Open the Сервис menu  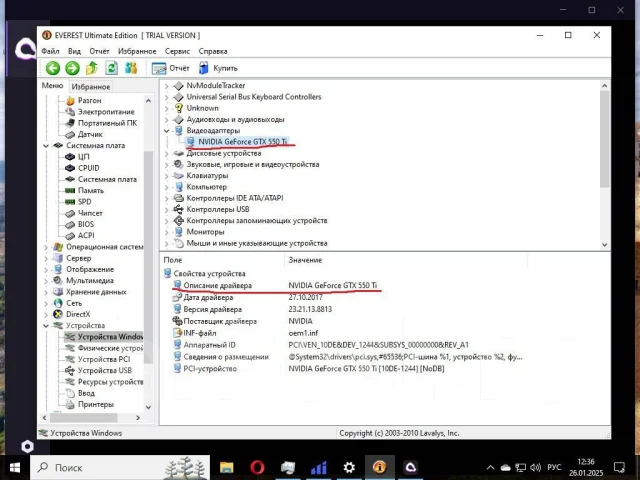point(177,51)
